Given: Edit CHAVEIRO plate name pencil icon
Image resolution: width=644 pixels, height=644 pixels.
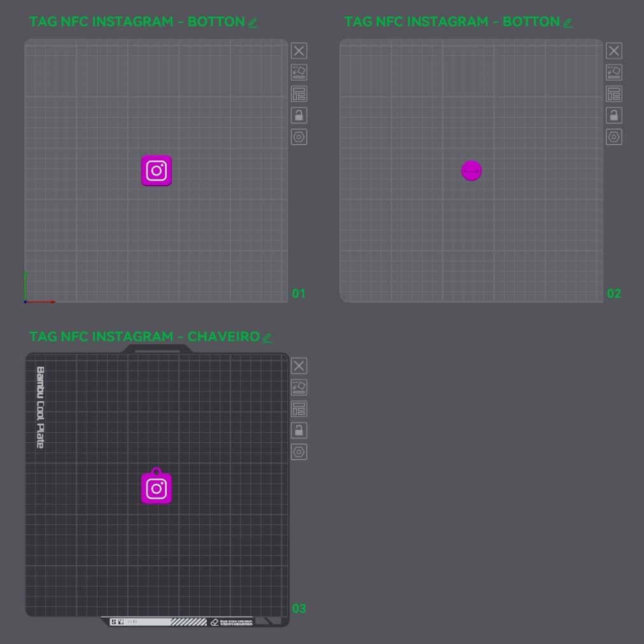Looking at the screenshot, I should (x=267, y=338).
